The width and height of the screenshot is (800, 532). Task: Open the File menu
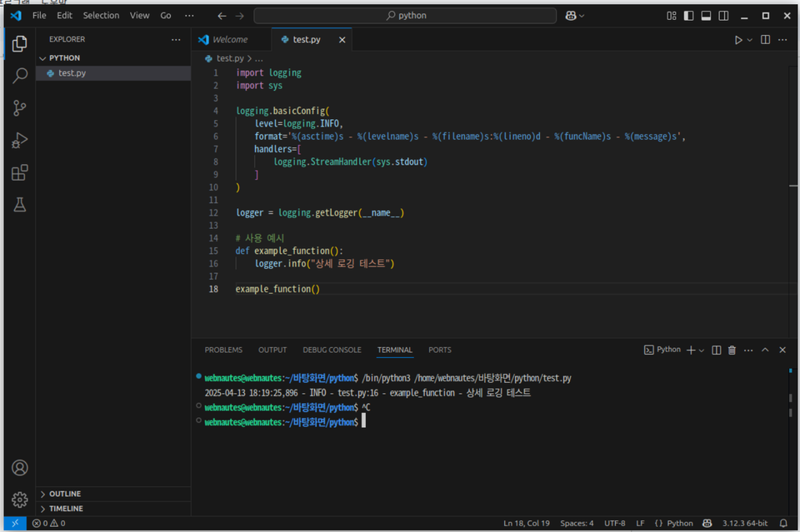(x=39, y=15)
